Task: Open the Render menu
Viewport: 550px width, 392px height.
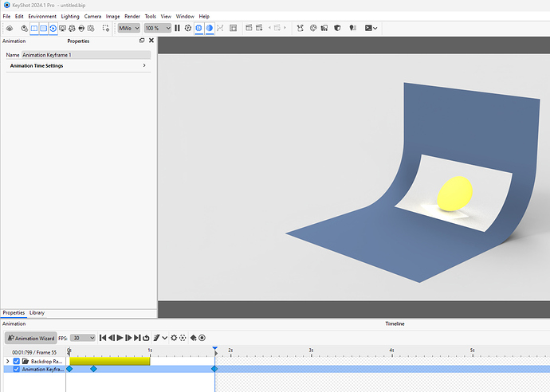Action: pyautogui.click(x=132, y=16)
